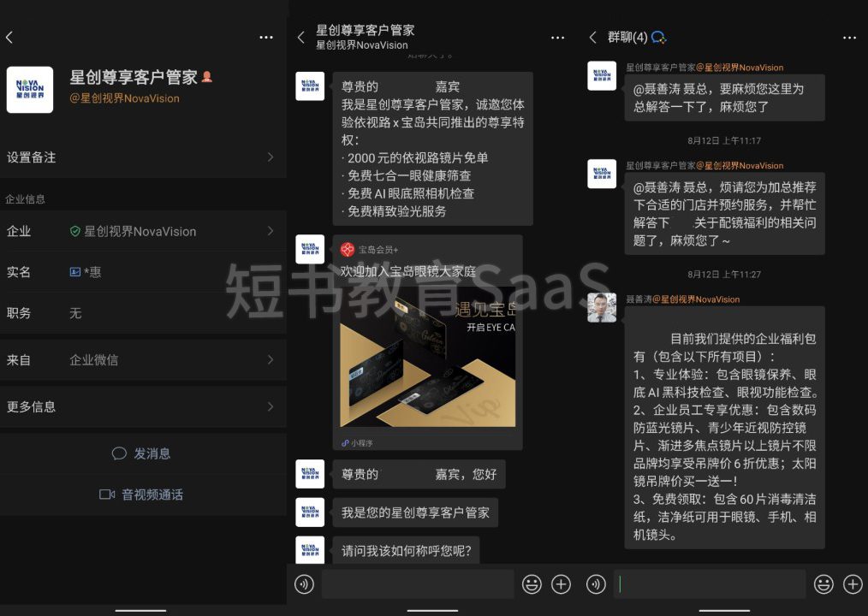
Task: Tap the orange contact badge beside 星创尊享客户管家
Action: (207, 77)
